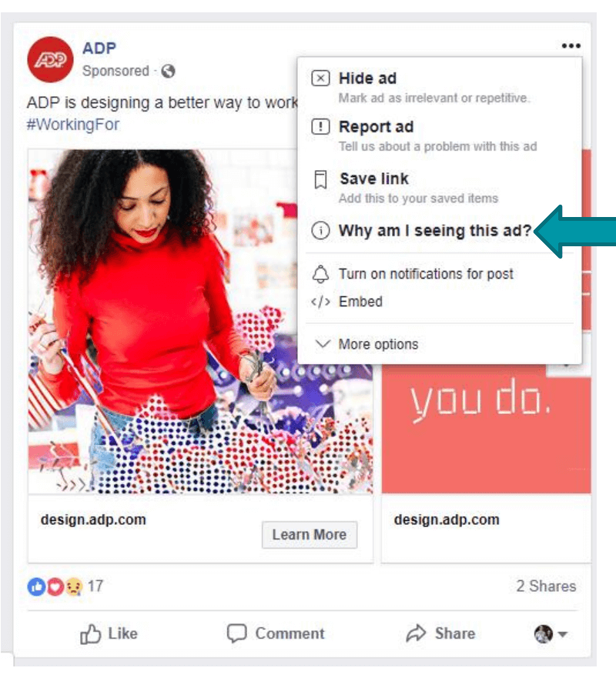Select Embed from the post menu
Viewport: 616px width, 688px height.
click(x=360, y=302)
